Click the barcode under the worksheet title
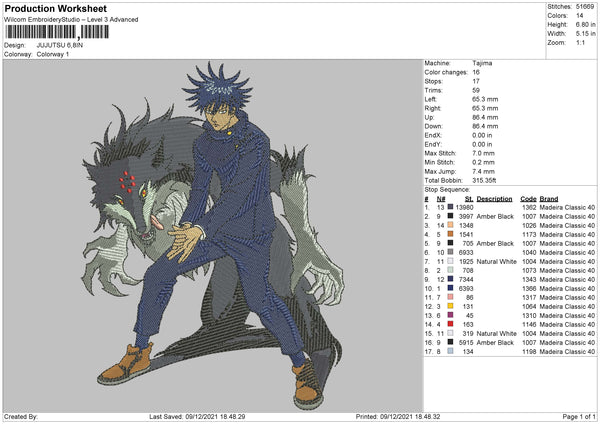Screen dimensions: 600x424 coord(57,32)
